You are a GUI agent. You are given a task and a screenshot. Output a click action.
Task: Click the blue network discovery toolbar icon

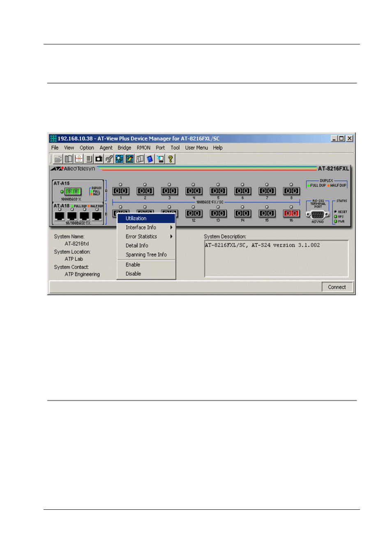click(x=119, y=159)
